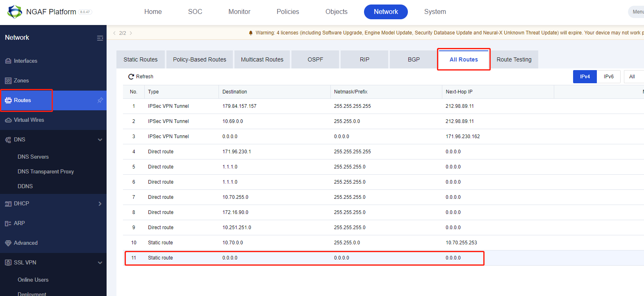This screenshot has width=644, height=296.
Task: Open Deployment under SSL VPN
Action: pyautogui.click(x=32, y=294)
